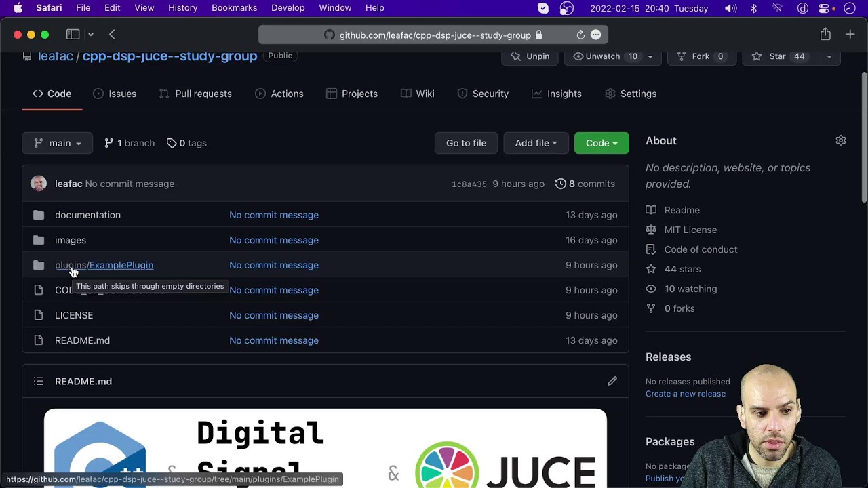Viewport: 868px width, 488px height.
Task: Click the MIT License scale icon
Action: [651, 230]
